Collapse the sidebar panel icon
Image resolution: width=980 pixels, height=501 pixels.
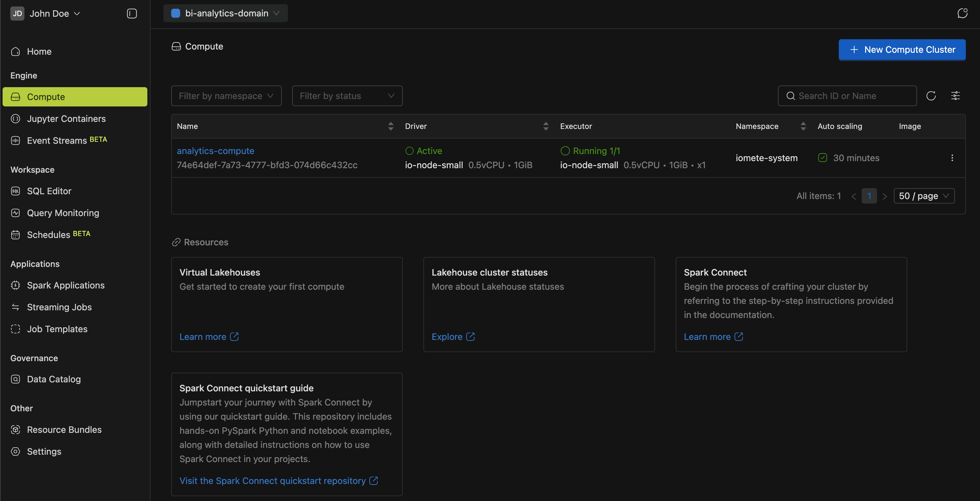132,14
